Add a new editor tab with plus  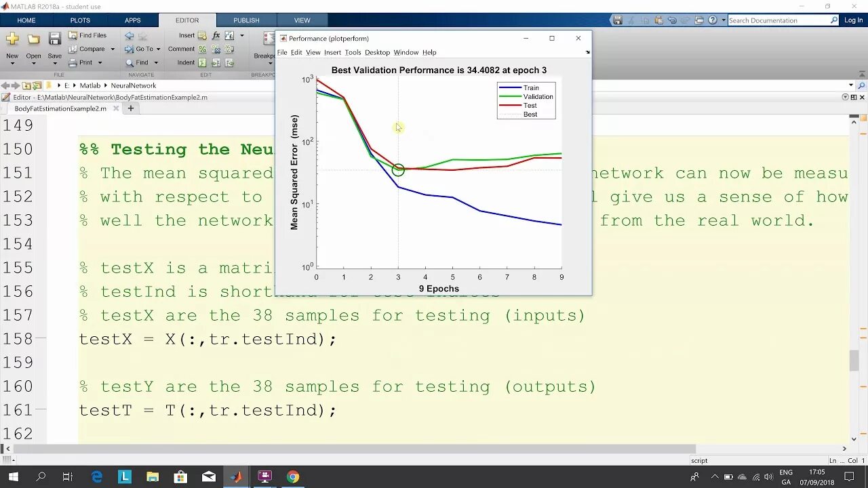(130, 108)
